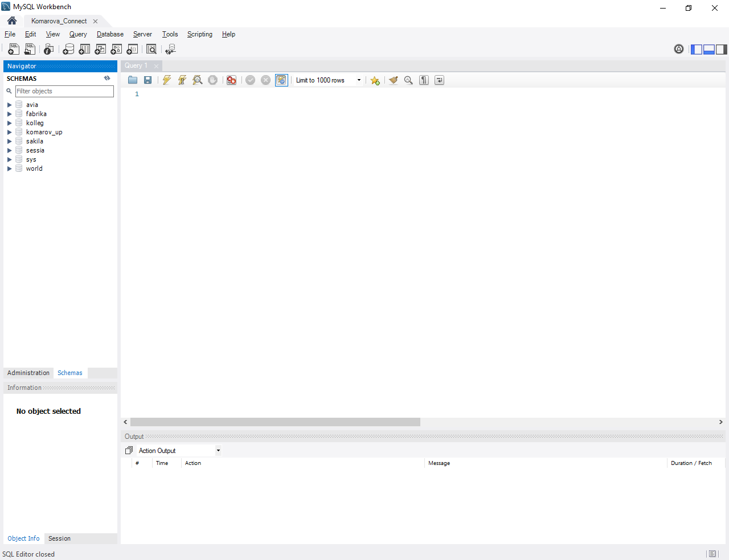The width and height of the screenshot is (729, 560).
Task: Focus the Filter objects search field
Action: click(x=64, y=91)
